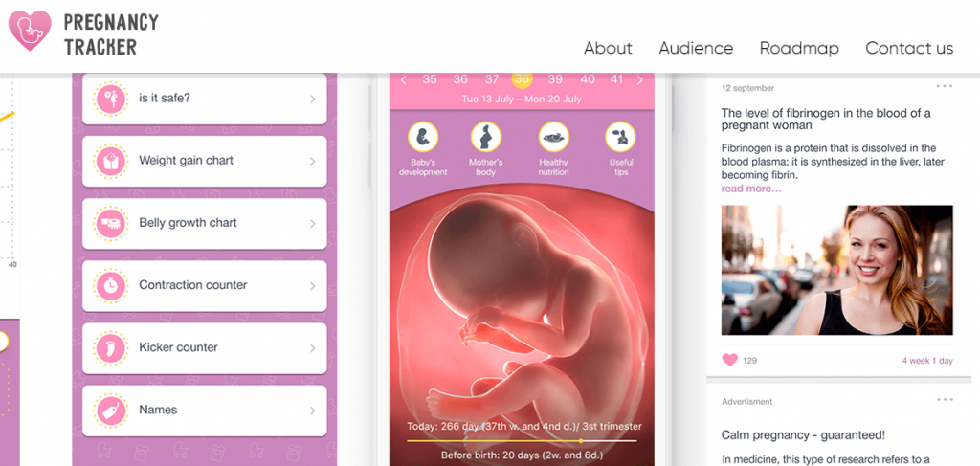
Task: Open the Roadmap section
Action: [x=799, y=48]
